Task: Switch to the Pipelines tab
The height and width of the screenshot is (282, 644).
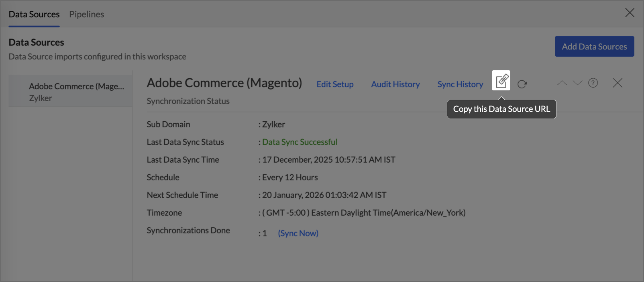Action: click(x=86, y=14)
